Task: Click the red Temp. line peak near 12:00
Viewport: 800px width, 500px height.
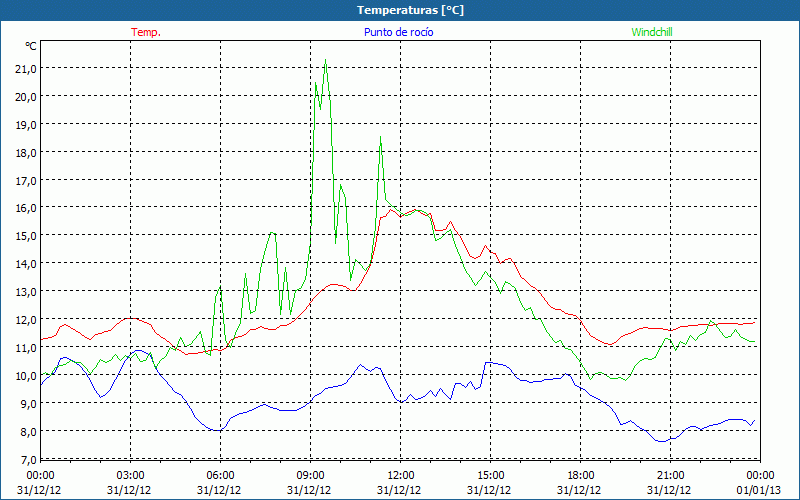Action: click(391, 210)
